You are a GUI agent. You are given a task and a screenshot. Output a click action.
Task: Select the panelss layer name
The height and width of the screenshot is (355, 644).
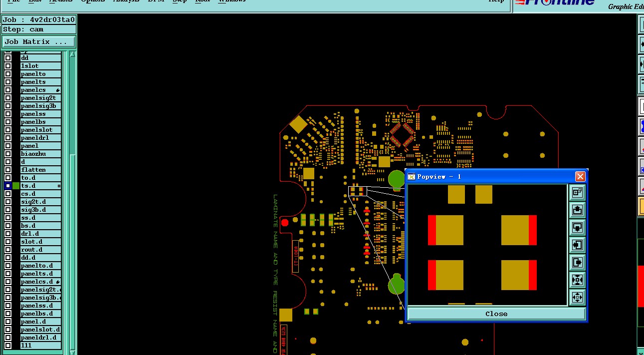[41, 114]
